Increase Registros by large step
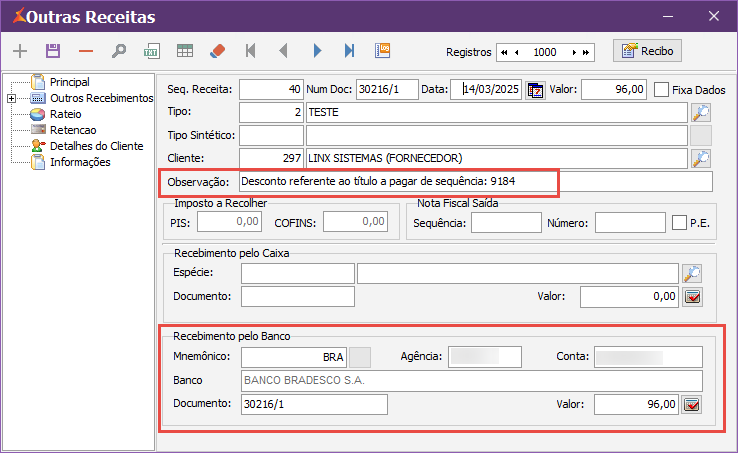Screen dimensions: 738x453 pyautogui.click(x=586, y=52)
